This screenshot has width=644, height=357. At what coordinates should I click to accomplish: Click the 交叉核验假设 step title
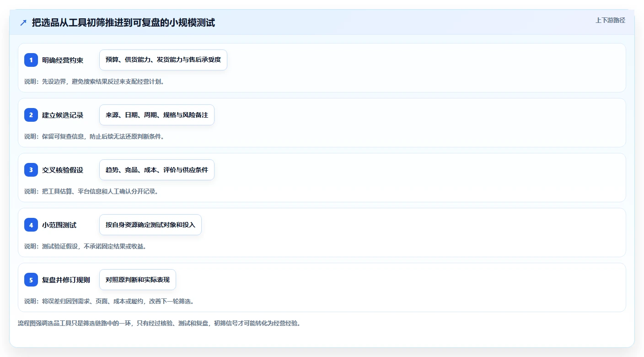click(63, 170)
